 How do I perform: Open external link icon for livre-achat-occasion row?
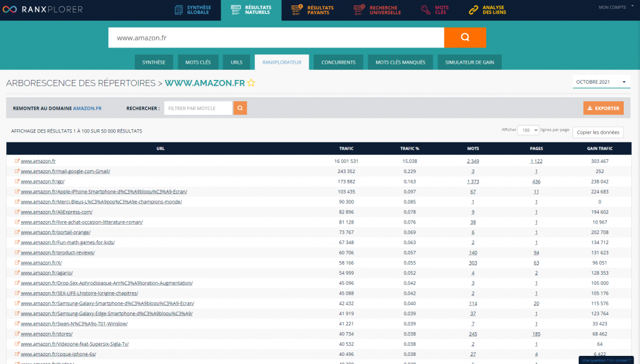17,222
